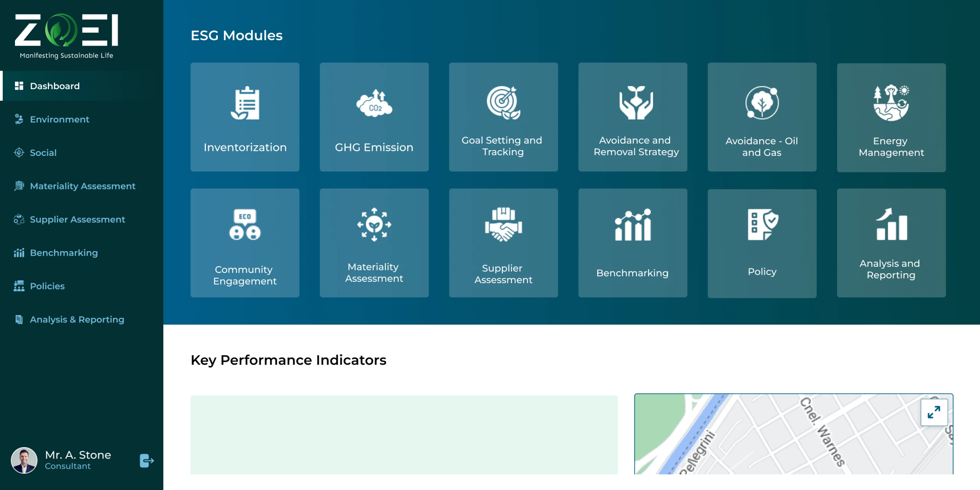Click the Benchmarking module tile
The height and width of the screenshot is (490, 980).
(x=632, y=243)
